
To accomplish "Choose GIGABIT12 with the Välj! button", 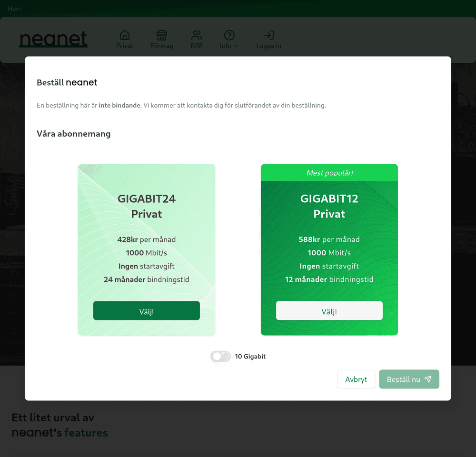I will 329,311.
